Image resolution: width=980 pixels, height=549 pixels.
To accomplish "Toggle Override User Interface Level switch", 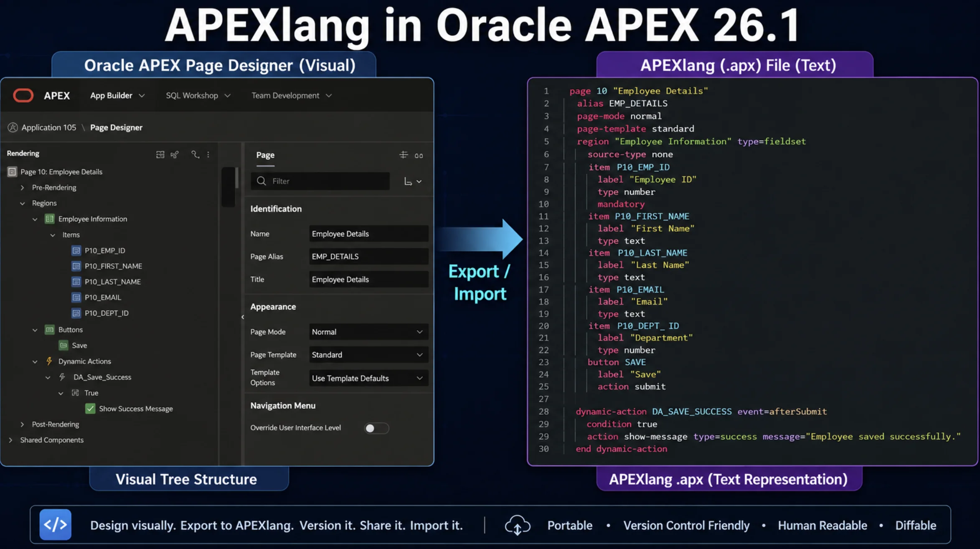I will [376, 428].
